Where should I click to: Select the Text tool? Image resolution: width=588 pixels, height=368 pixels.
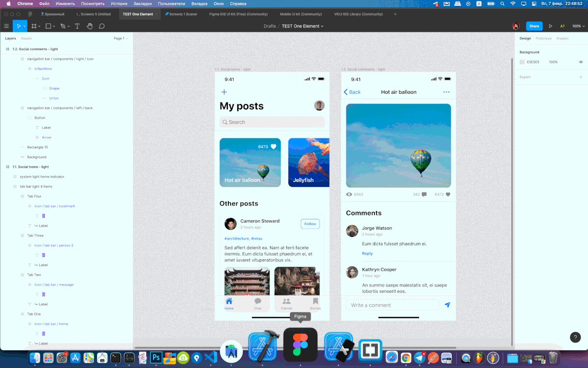tap(77, 26)
